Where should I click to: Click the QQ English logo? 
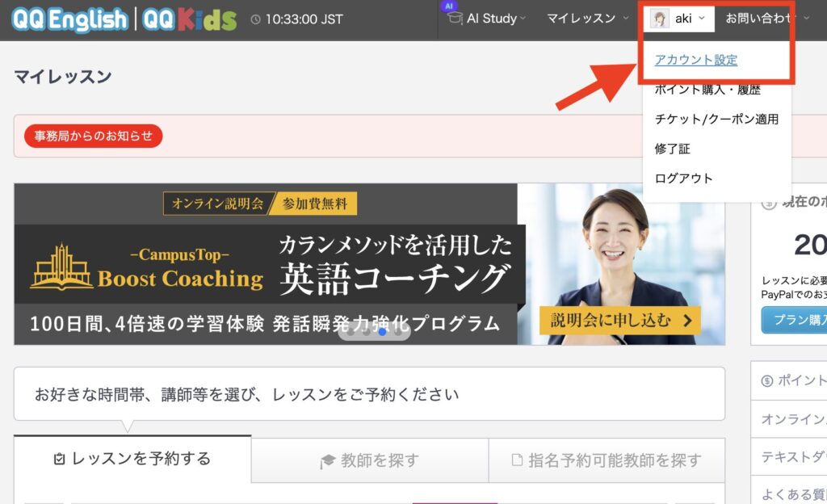point(69,19)
